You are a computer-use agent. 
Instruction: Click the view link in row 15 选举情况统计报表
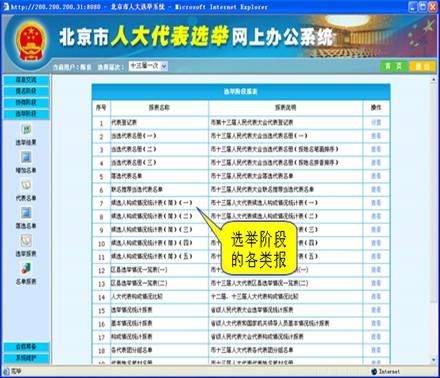pos(376,310)
